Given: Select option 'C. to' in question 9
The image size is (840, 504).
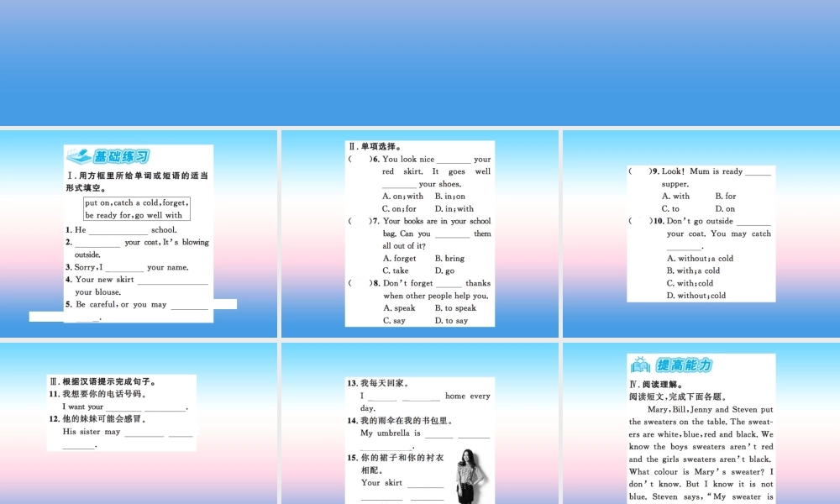Looking at the screenshot, I should [x=670, y=209].
